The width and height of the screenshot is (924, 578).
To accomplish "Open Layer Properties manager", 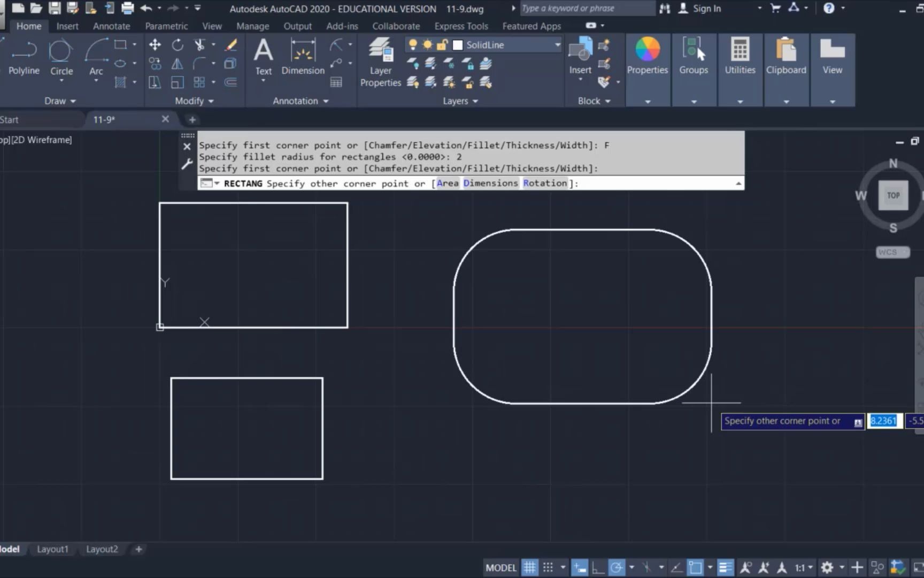I will pyautogui.click(x=381, y=62).
